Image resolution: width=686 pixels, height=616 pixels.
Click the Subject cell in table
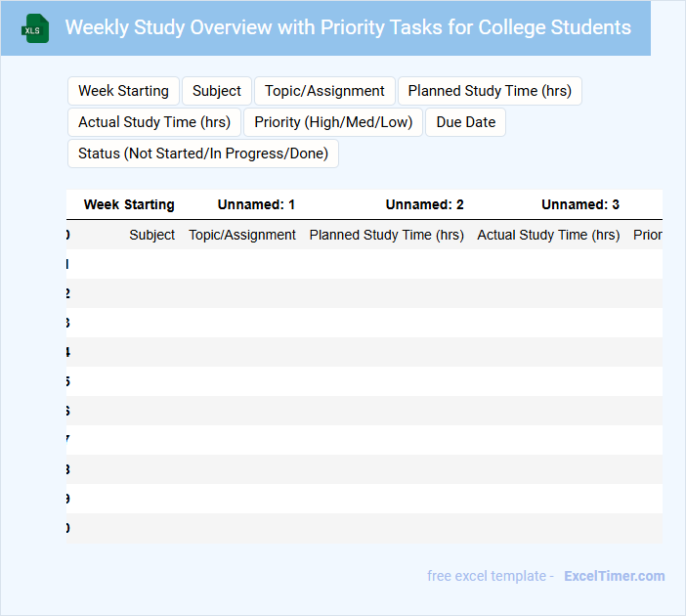click(152, 235)
